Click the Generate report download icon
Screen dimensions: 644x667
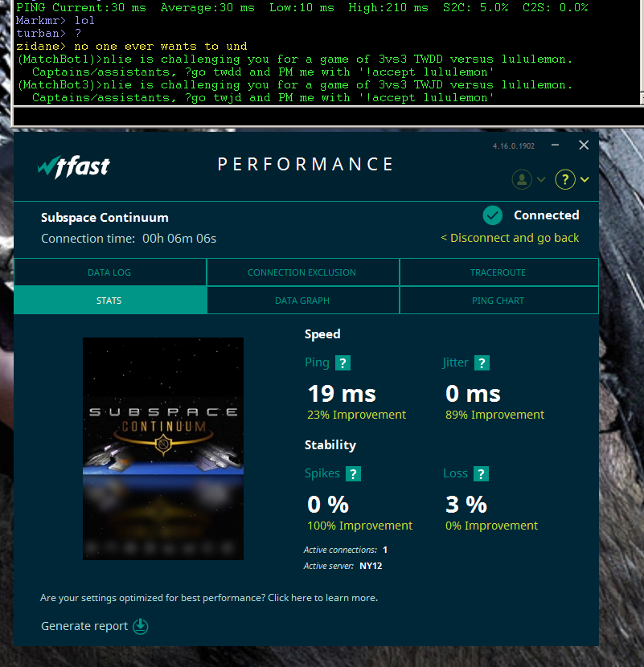point(141,626)
